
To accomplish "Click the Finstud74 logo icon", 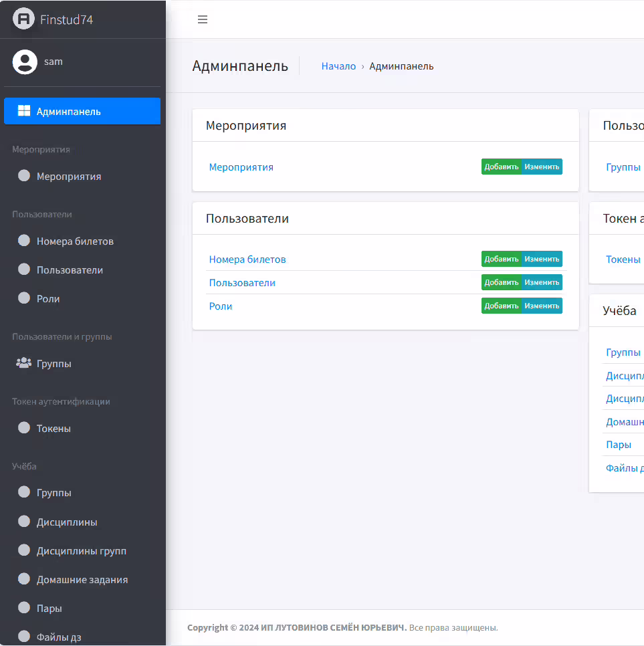I will [23, 19].
